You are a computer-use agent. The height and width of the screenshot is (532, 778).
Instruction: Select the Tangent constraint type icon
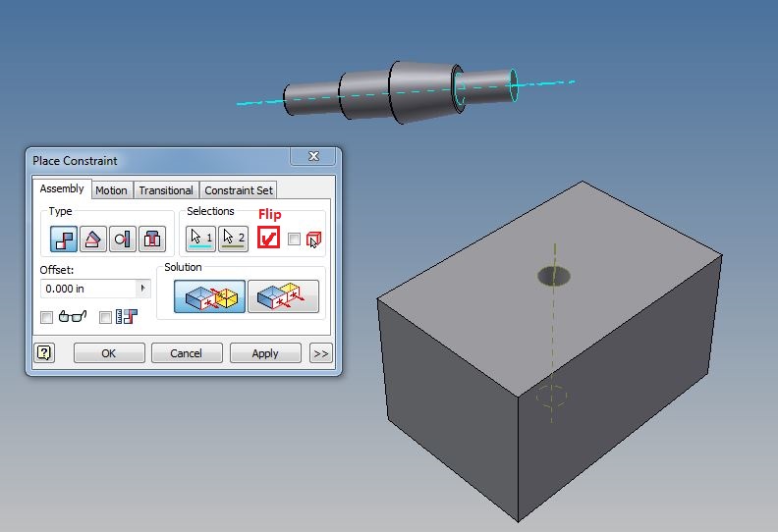point(123,239)
